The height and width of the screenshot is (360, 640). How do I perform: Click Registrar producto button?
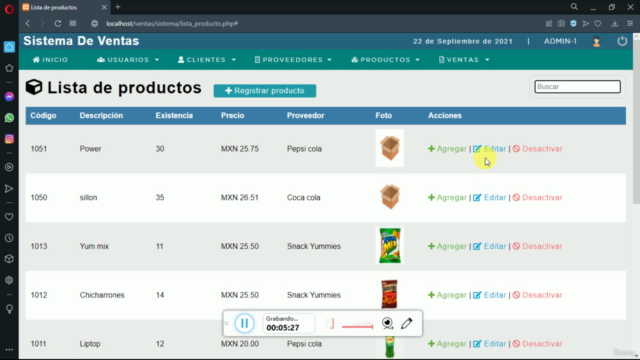click(x=265, y=91)
